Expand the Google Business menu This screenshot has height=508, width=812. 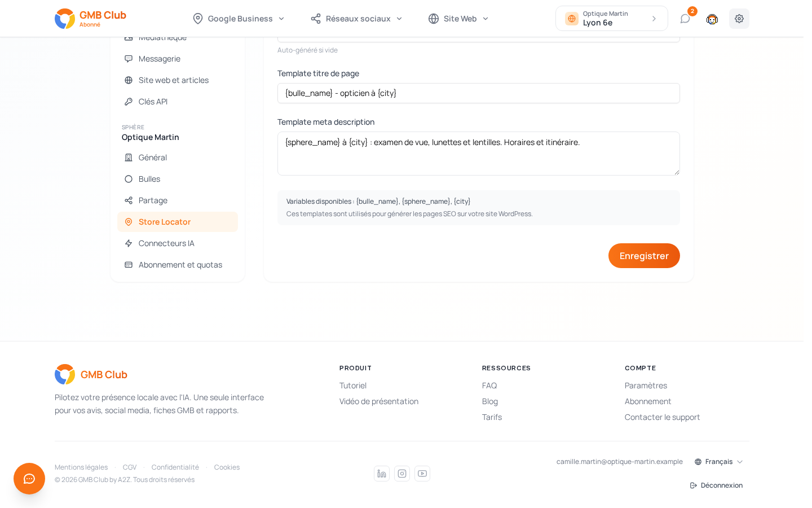pyautogui.click(x=239, y=19)
